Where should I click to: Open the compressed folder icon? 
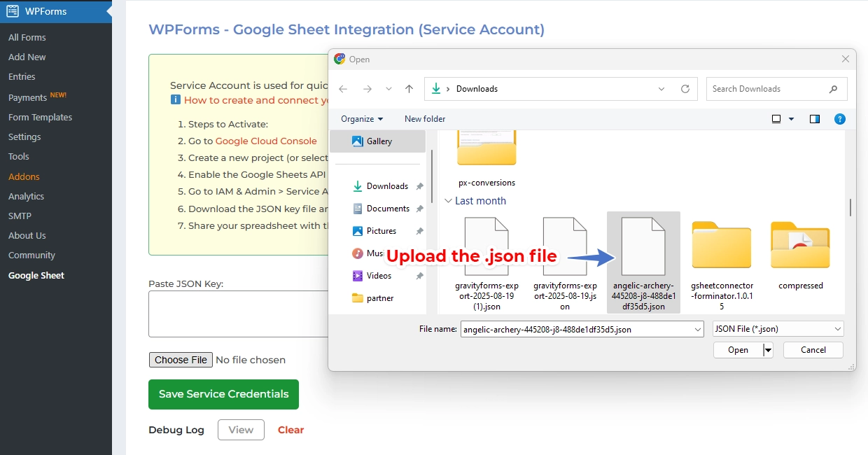(800, 245)
